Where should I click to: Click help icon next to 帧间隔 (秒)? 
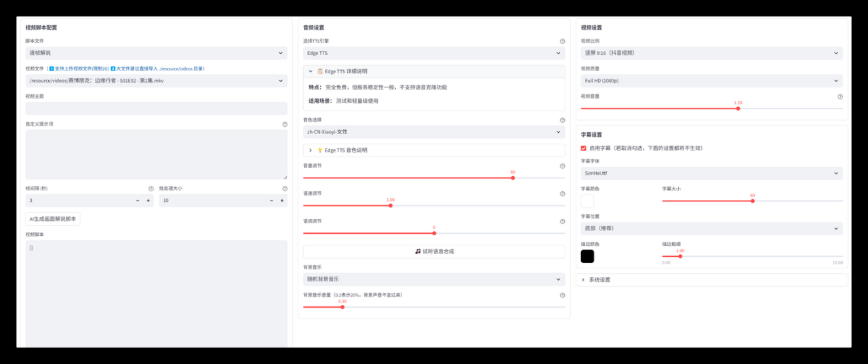[151, 188]
